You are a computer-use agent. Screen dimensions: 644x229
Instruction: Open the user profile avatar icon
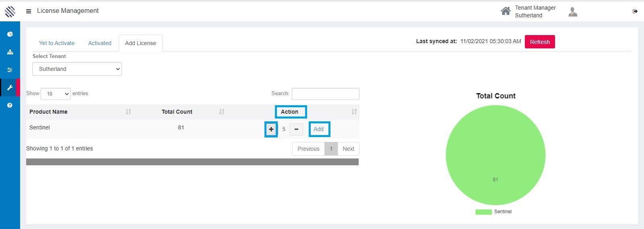point(573,12)
